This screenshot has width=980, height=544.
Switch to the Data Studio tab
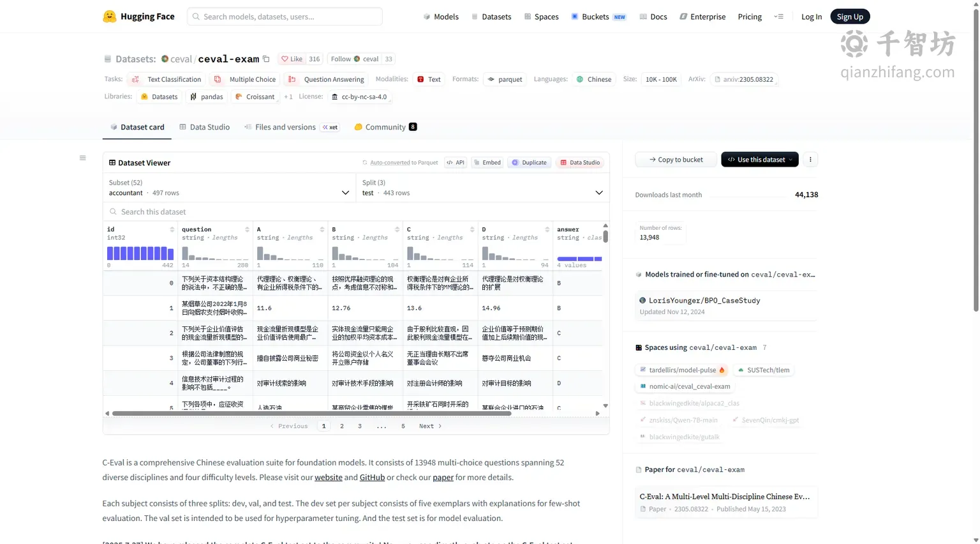point(204,127)
